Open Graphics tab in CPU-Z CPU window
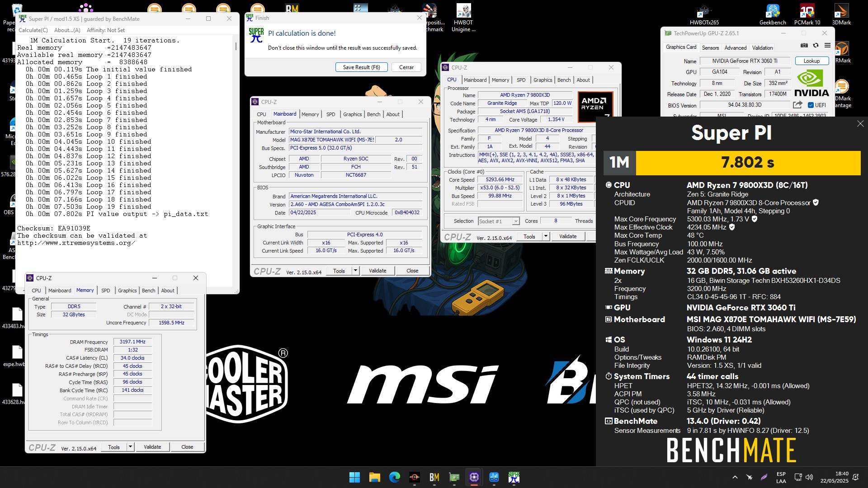Viewport: 868px width, 488px height. [542, 80]
